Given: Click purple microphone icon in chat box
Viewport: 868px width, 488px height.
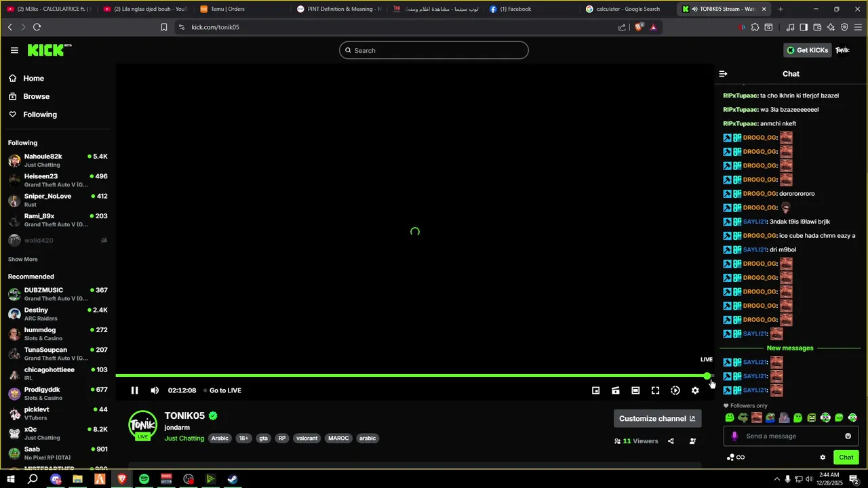Looking at the screenshot, I should [734, 436].
